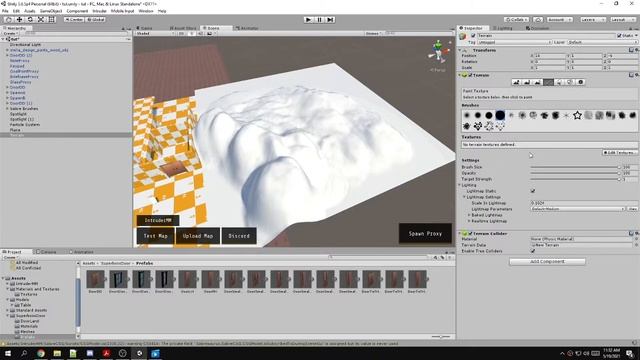Open the Shaded draw mode dropdown
This screenshot has height=360, width=640.
[155, 33]
